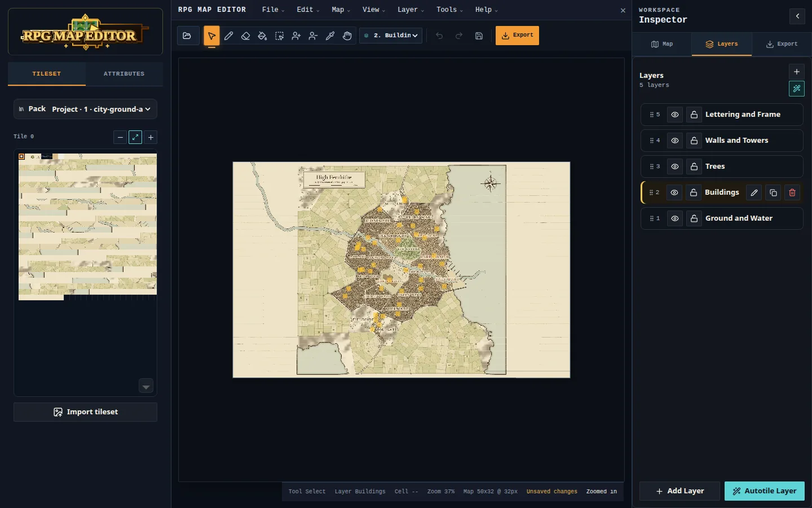The width and height of the screenshot is (812, 508).
Task: Switch to the Attributes tab
Action: [x=124, y=74]
